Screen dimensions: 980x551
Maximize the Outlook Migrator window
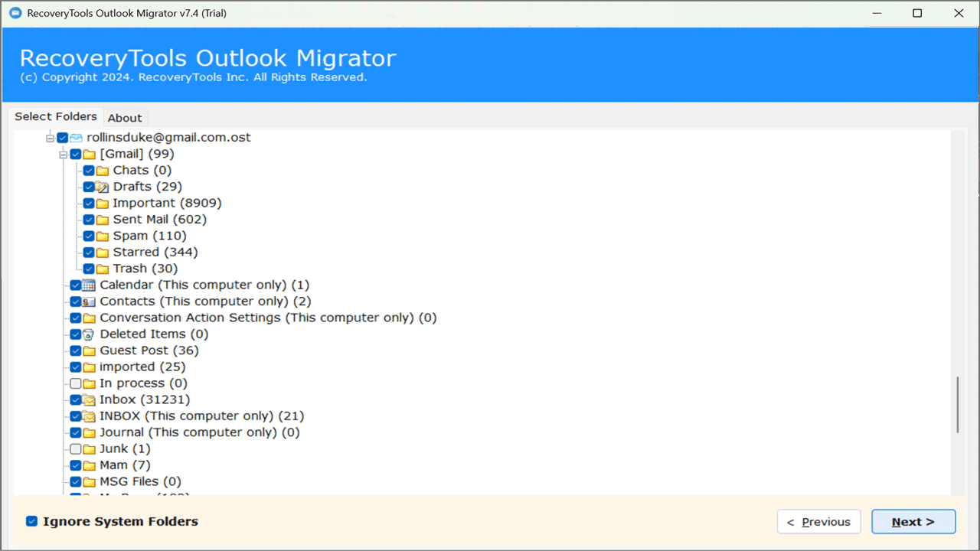coord(917,13)
